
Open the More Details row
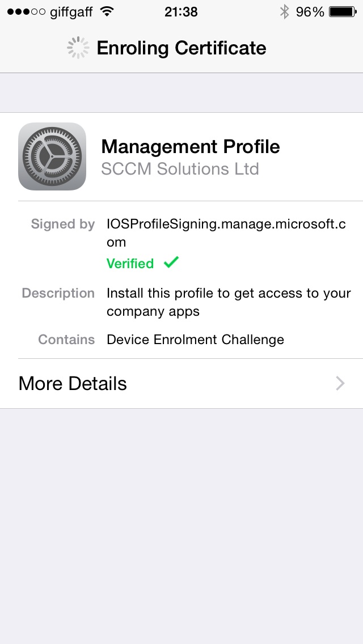coord(181,384)
